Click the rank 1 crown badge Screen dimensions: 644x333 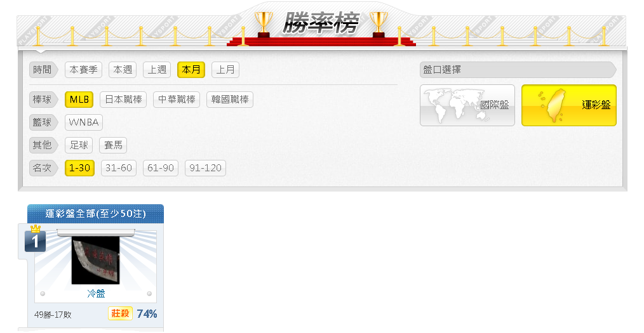point(35,238)
